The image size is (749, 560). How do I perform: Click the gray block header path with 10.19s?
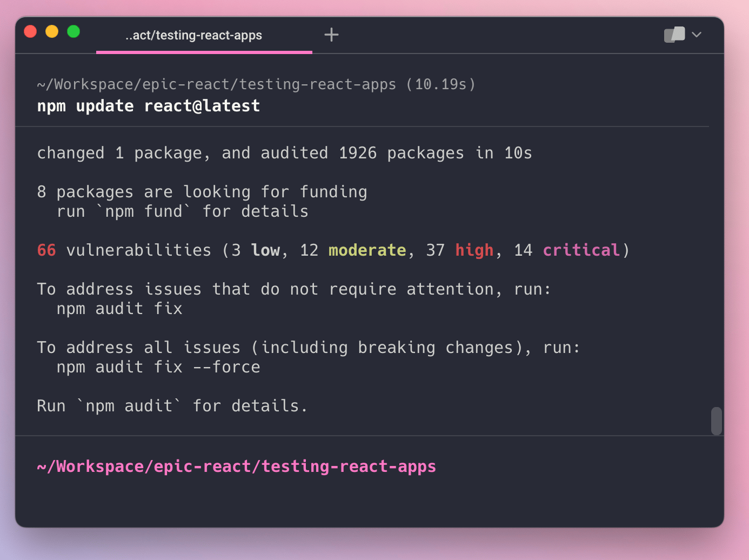pos(256,84)
